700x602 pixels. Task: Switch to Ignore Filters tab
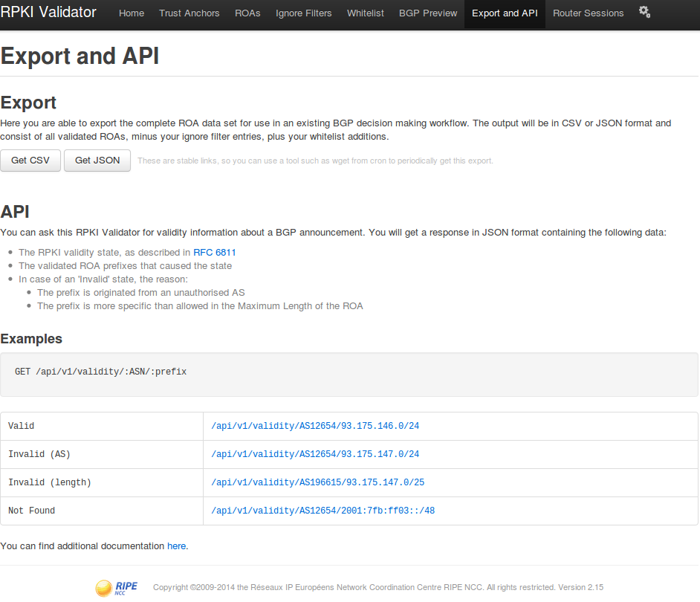[304, 13]
